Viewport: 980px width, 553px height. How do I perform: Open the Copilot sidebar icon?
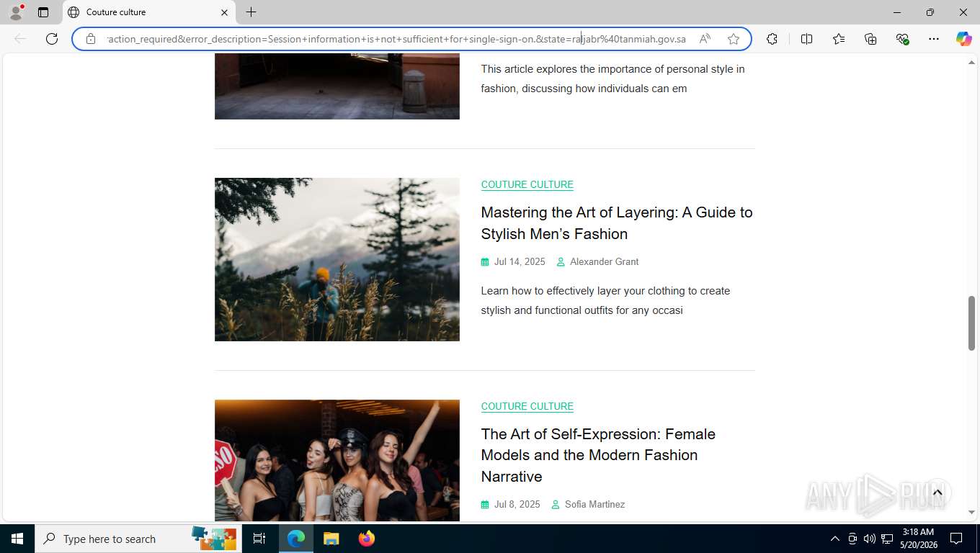click(964, 39)
